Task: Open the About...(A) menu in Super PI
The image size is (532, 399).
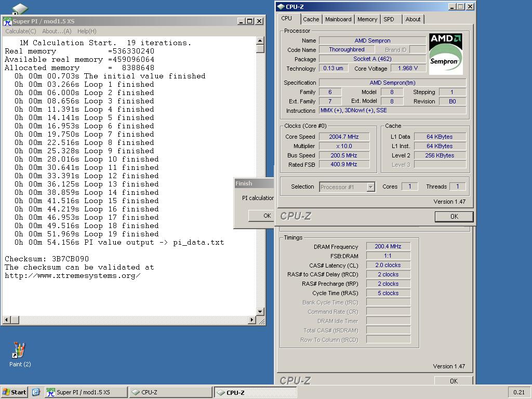Action: pos(57,31)
